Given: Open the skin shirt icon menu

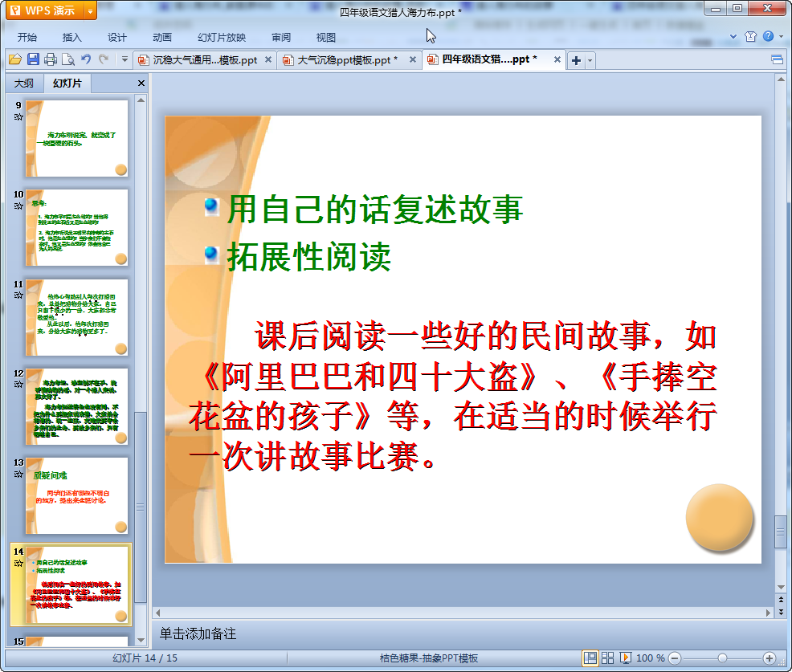Looking at the screenshot, I should (x=750, y=36).
